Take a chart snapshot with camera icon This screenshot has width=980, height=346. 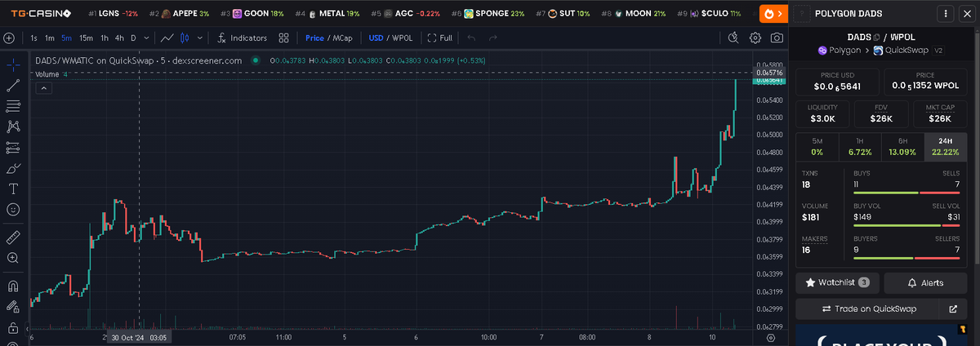(777, 38)
